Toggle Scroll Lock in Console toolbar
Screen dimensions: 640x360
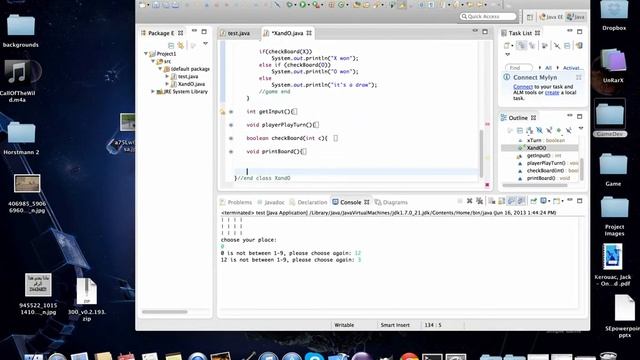click(502, 201)
